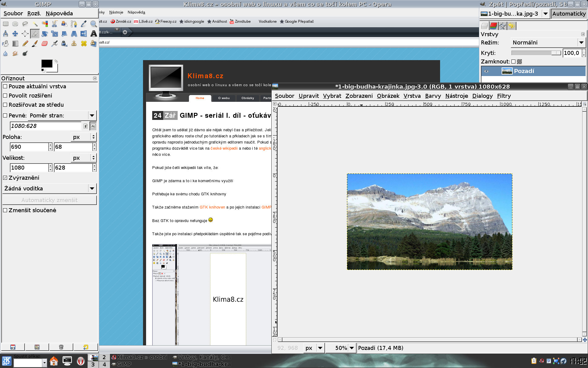Open the Režim 'Normální' layer mode dropdown
The width and height of the screenshot is (588, 368).
[548, 43]
